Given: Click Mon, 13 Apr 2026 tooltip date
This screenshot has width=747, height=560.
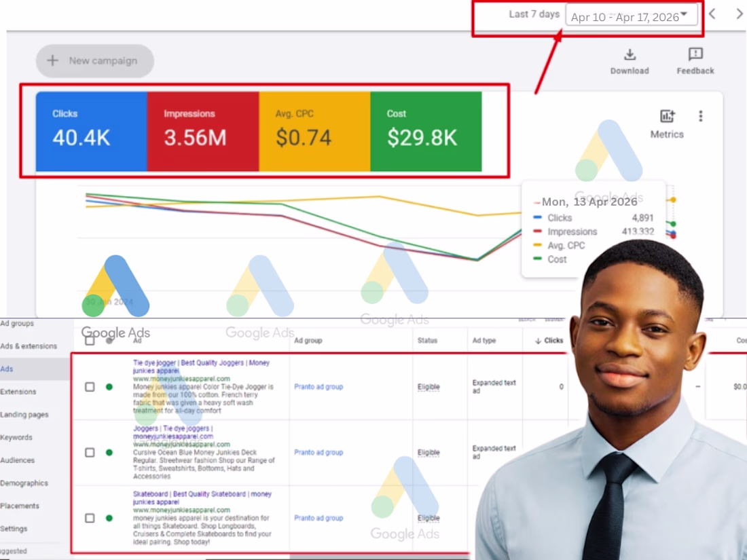Looking at the screenshot, I should coord(589,202).
